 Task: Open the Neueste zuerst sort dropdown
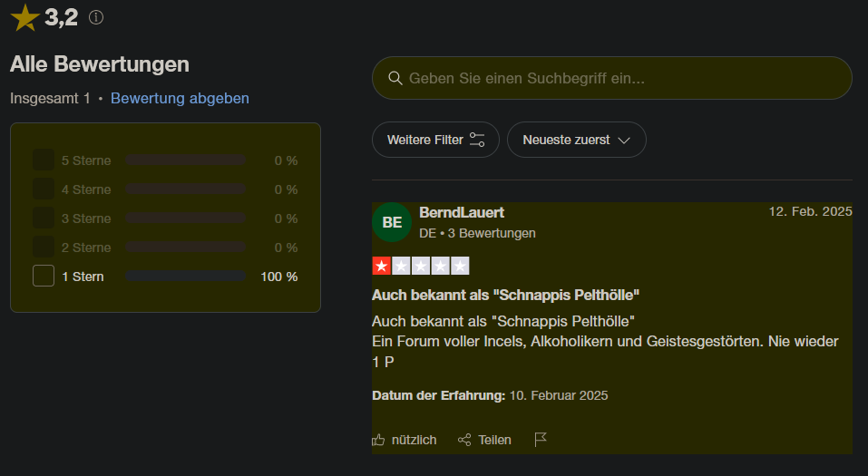click(x=576, y=140)
